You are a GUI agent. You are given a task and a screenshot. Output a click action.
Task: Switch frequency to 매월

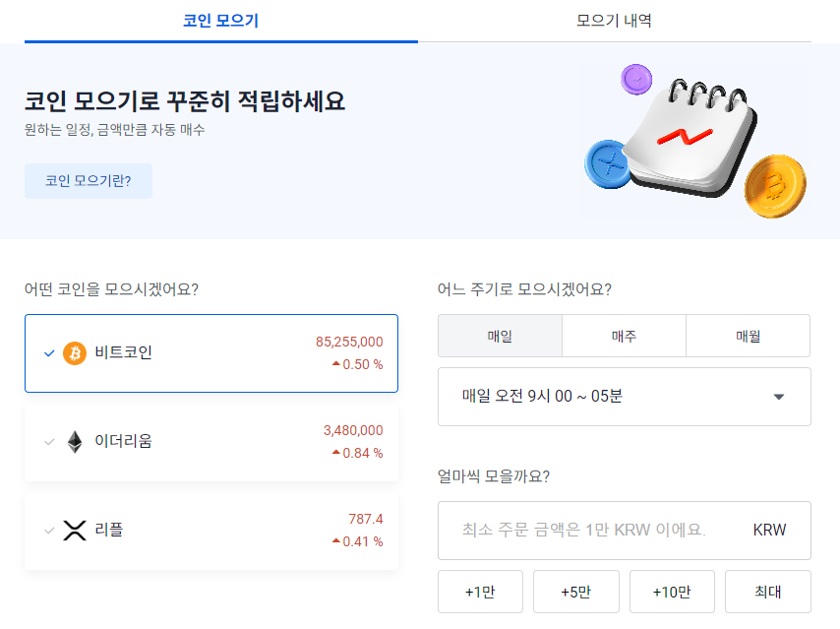pyautogui.click(x=749, y=336)
